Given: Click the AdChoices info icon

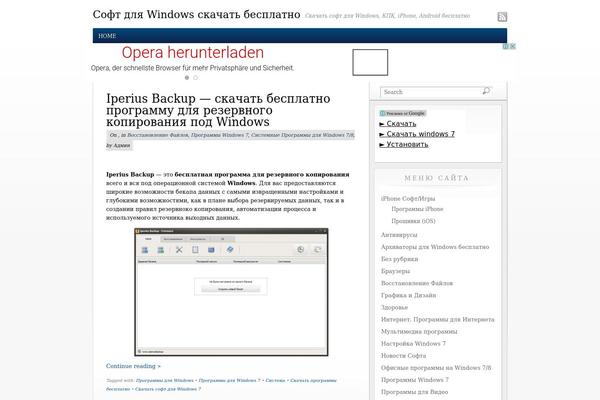Looking at the screenshot, I should tap(506, 46).
